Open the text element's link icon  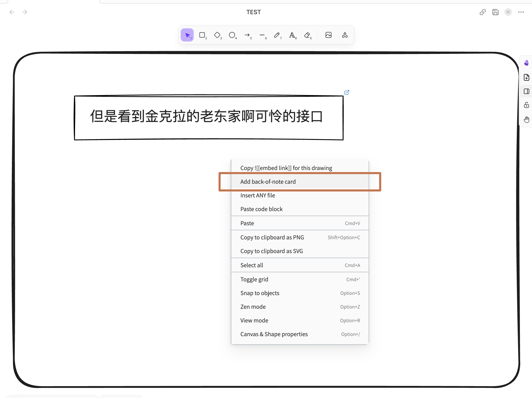pos(347,92)
